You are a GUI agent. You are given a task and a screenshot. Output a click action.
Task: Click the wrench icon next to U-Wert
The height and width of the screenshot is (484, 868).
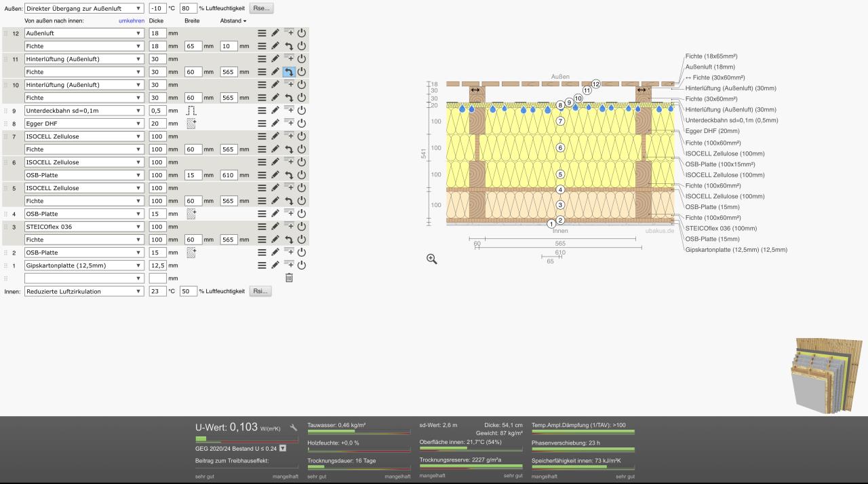pos(294,428)
